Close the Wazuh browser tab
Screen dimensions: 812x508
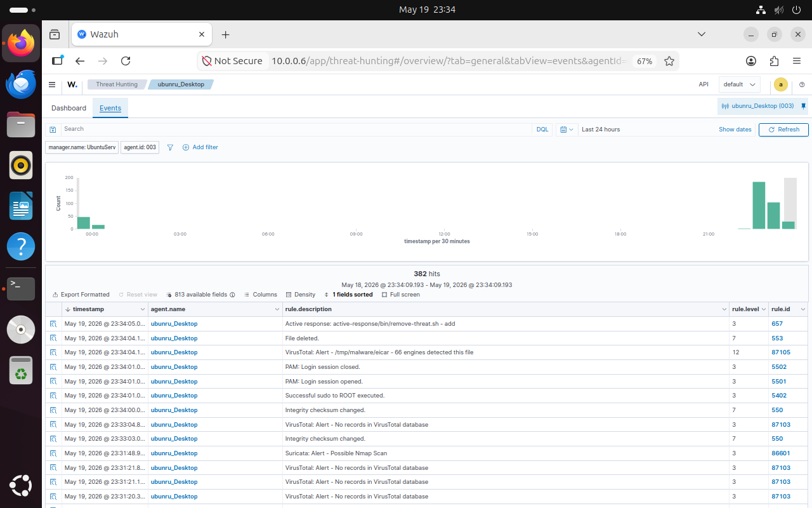tap(202, 34)
